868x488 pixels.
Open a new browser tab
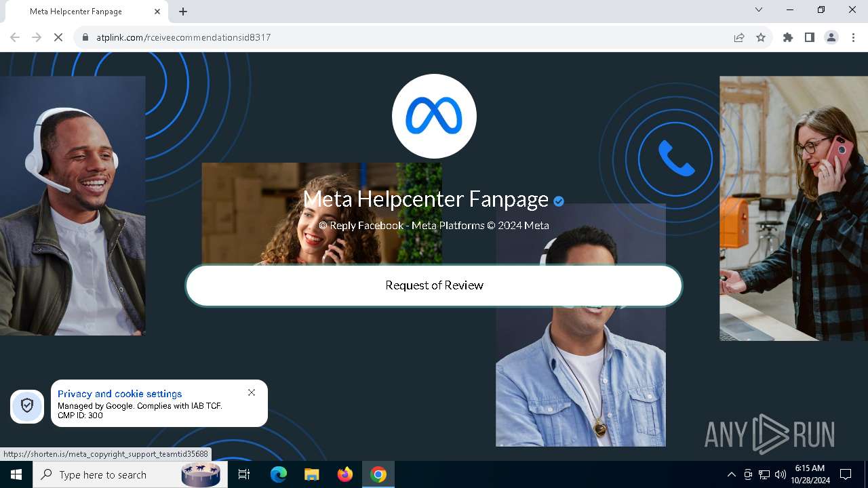click(183, 12)
